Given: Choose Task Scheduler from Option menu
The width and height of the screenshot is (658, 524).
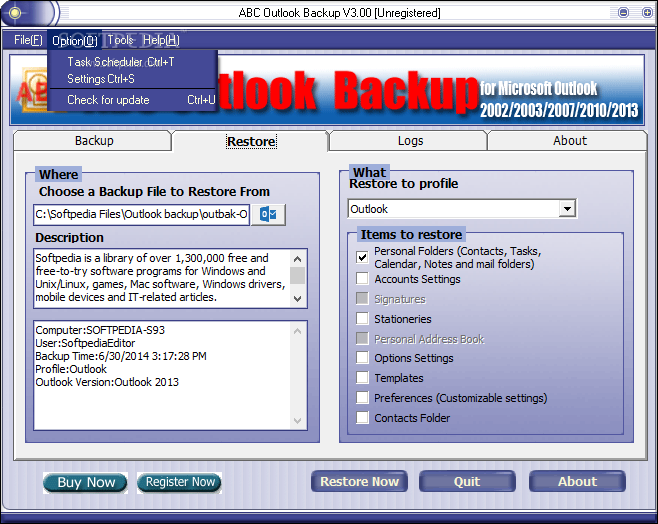Looking at the screenshot, I should 133,62.
